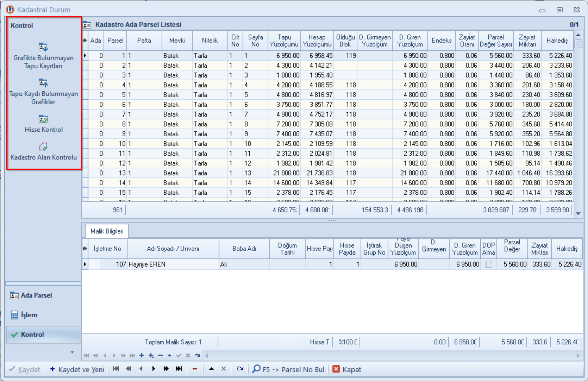
Task: Sort by the Hakediş column header in the parcel grid
Action: pyautogui.click(x=557, y=40)
